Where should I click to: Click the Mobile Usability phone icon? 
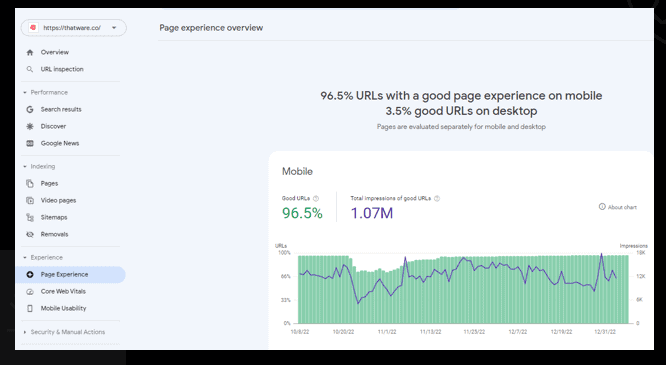(30, 308)
